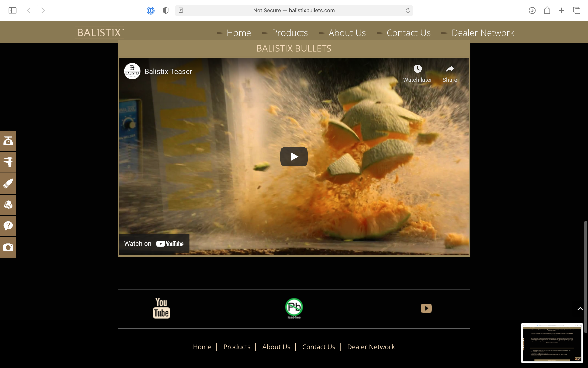The height and width of the screenshot is (368, 588).
Task: Click Products link in footer
Action: (x=237, y=347)
